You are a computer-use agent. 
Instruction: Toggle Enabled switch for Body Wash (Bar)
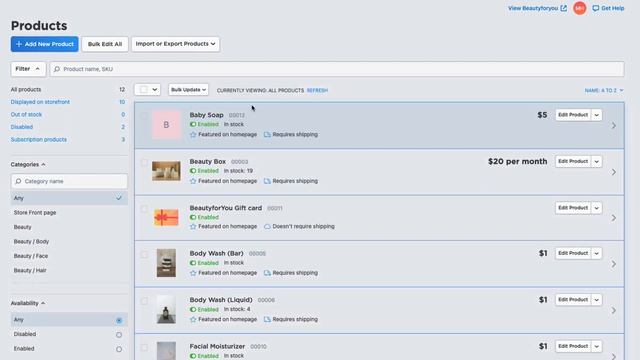pos(193,263)
